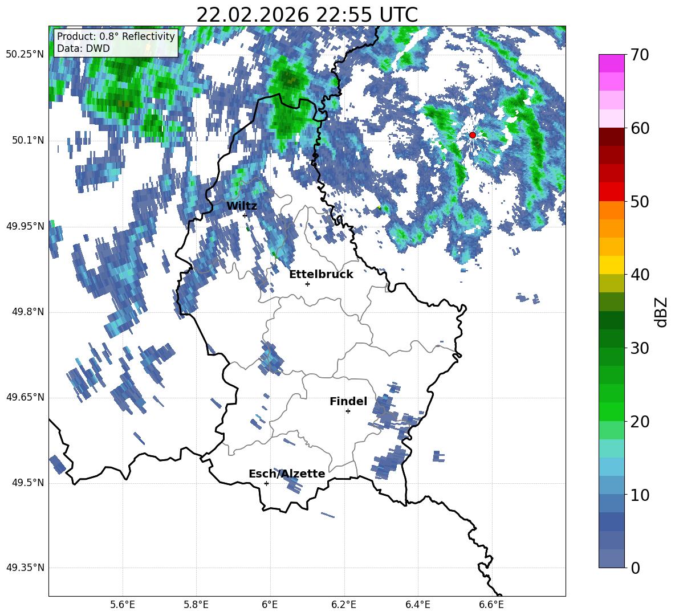The image size is (675, 616).
Task: Select the Ettelbruck city label
Action: click(x=321, y=275)
